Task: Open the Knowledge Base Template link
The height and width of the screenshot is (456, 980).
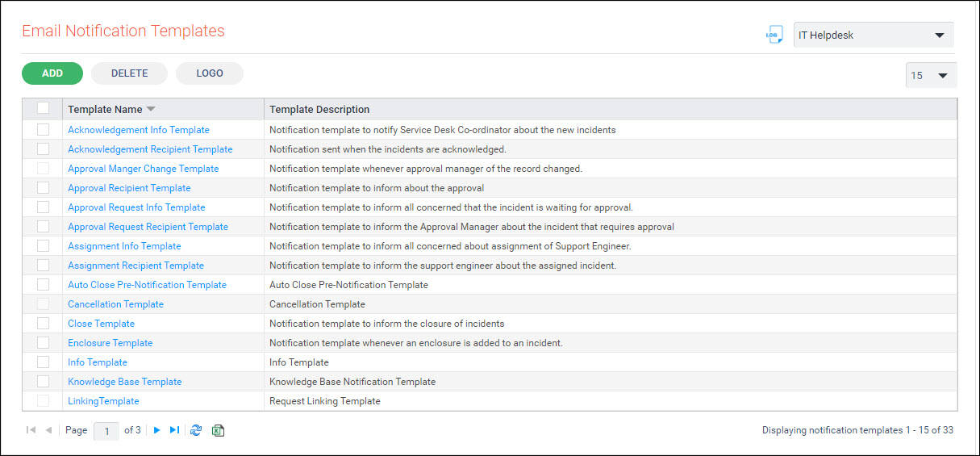Action: click(124, 382)
